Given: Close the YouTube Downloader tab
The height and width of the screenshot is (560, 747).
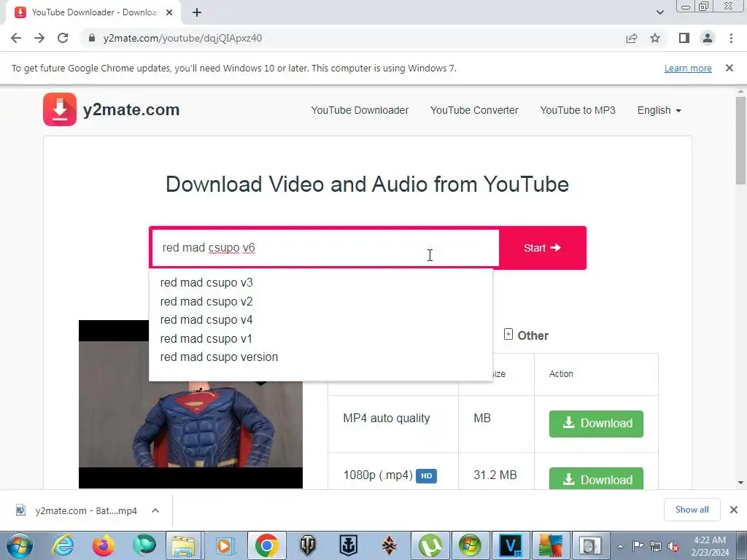Looking at the screenshot, I should pos(169,12).
